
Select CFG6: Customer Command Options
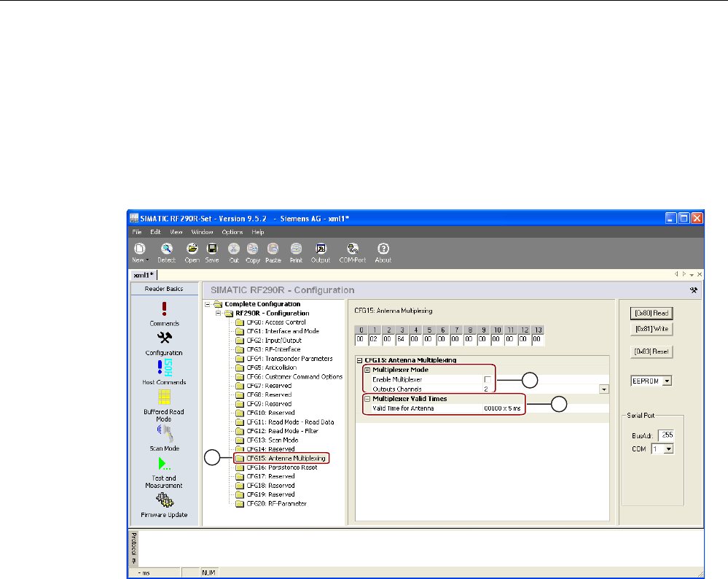pos(295,377)
